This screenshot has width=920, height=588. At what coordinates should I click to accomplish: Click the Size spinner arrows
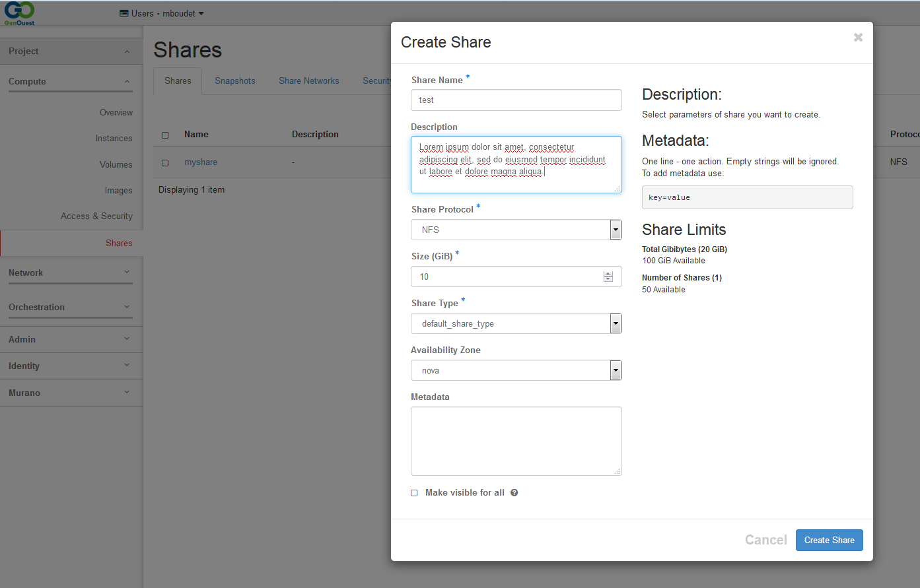(608, 277)
